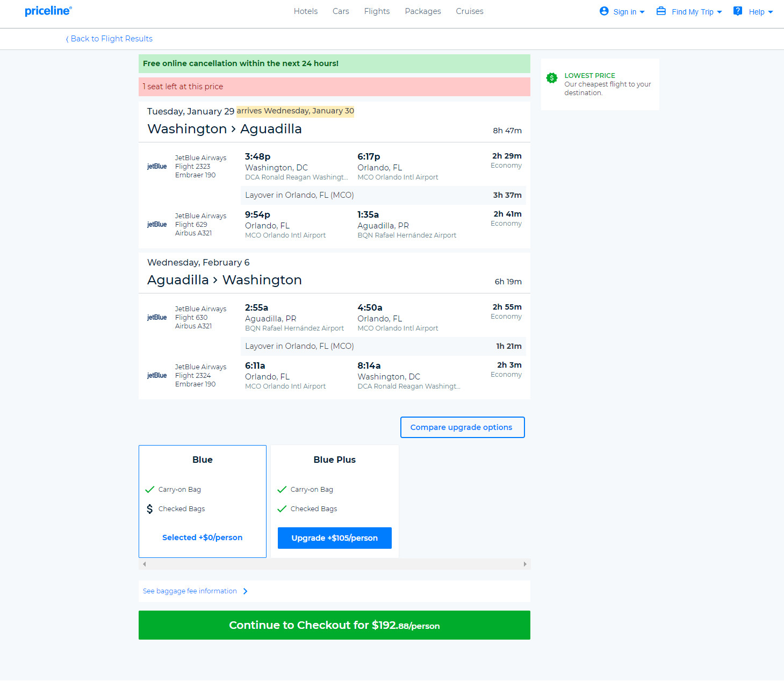Click Compare upgrade options button

pyautogui.click(x=463, y=427)
